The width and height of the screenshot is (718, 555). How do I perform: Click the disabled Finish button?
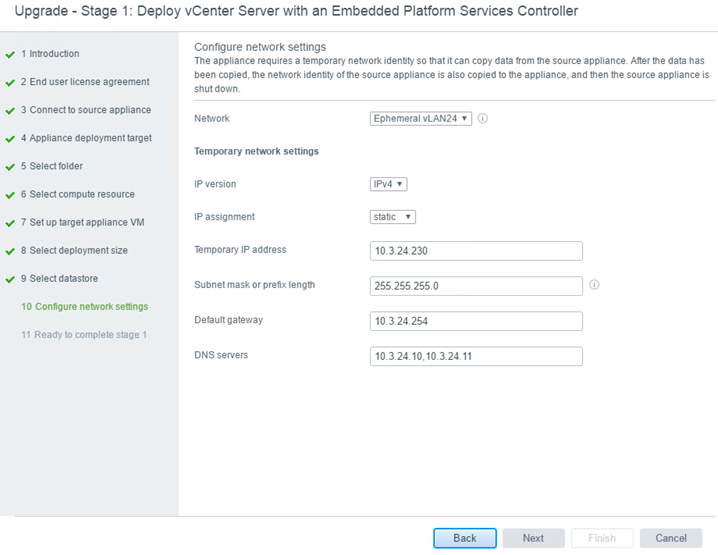point(602,538)
